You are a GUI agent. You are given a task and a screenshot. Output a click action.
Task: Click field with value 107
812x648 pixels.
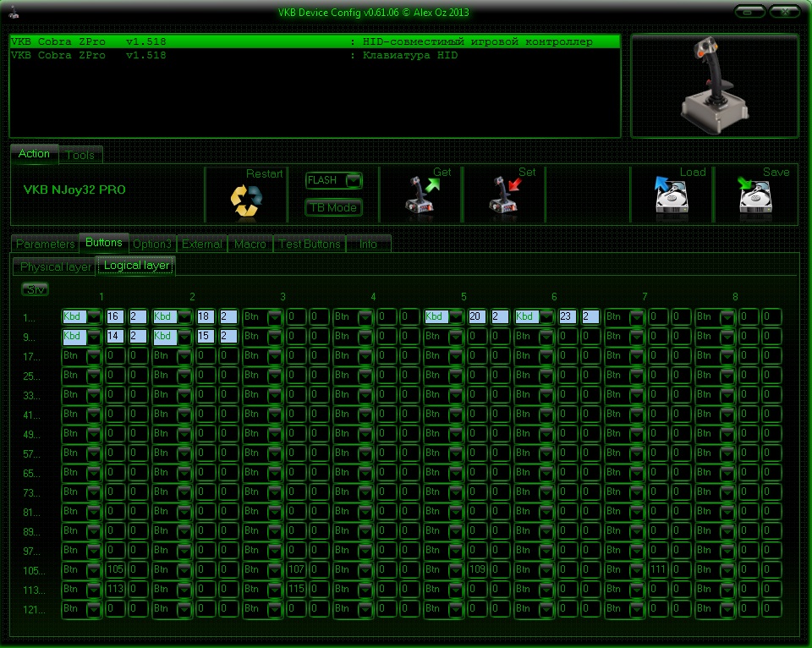click(296, 570)
